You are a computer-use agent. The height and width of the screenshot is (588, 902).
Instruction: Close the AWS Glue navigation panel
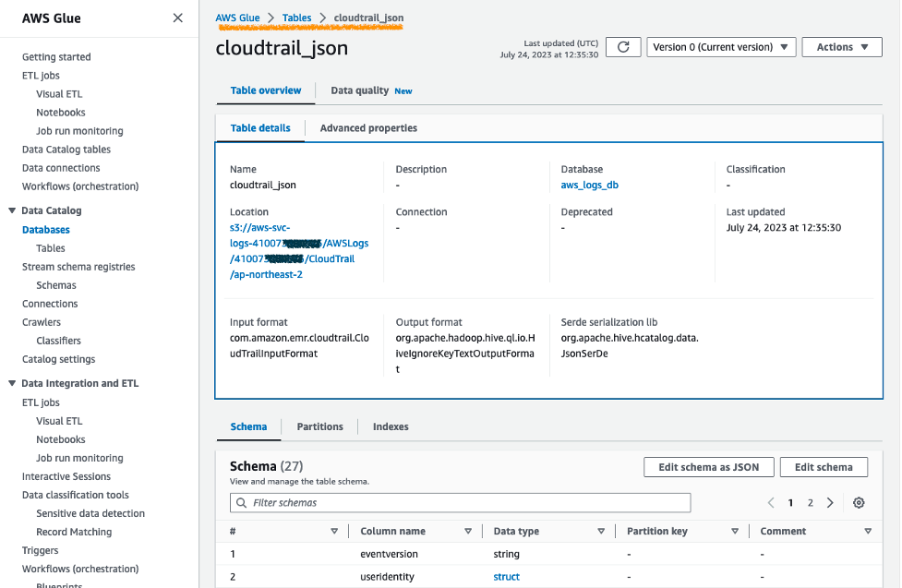click(x=178, y=18)
